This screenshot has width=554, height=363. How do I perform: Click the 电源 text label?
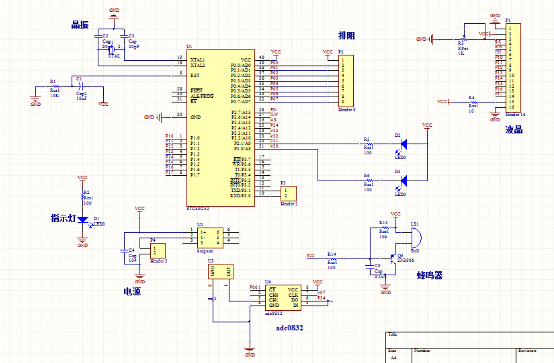(132, 291)
